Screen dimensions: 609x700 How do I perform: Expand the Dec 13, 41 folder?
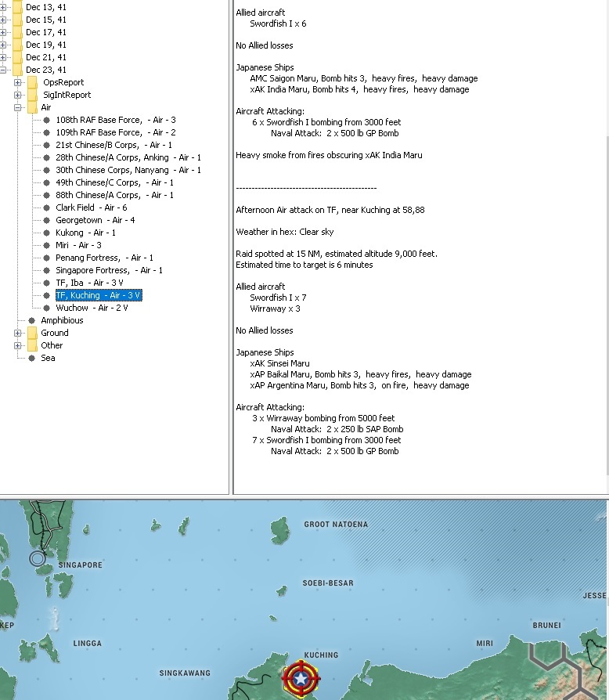click(x=2, y=8)
